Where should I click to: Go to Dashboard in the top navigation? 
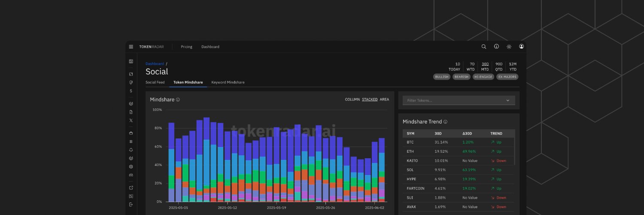tap(210, 47)
